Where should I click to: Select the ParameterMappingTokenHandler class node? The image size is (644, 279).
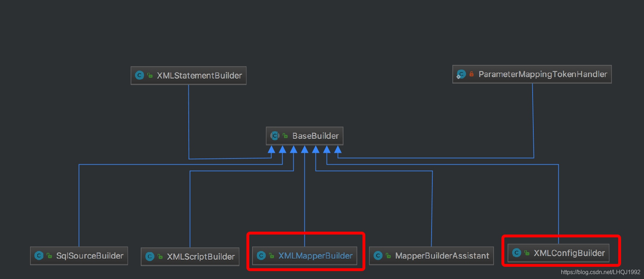tap(532, 74)
